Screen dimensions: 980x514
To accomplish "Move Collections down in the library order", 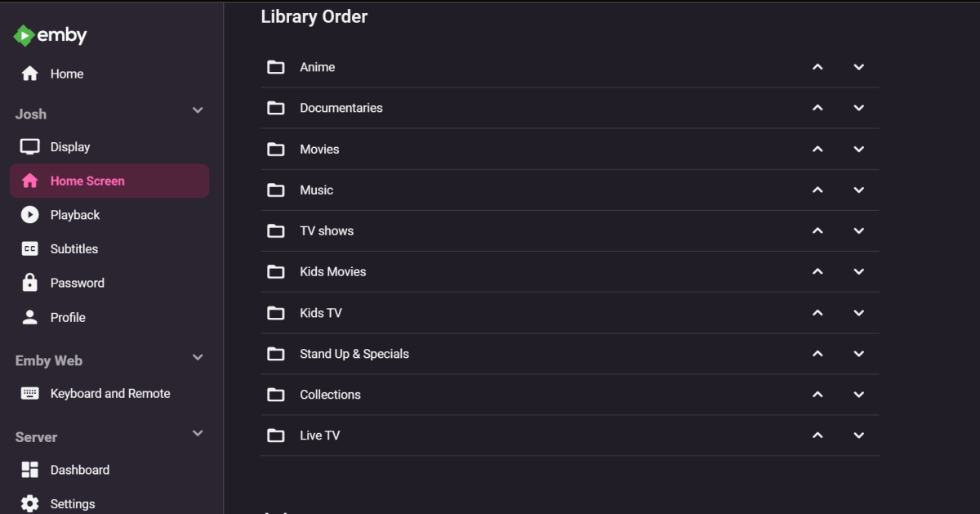I will click(x=858, y=395).
